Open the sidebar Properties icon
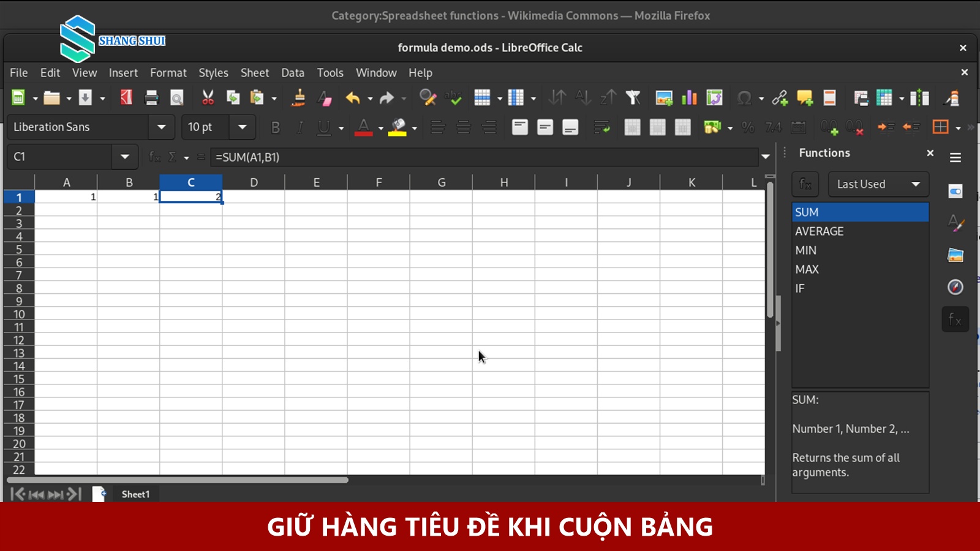This screenshot has width=980, height=551. (x=956, y=191)
